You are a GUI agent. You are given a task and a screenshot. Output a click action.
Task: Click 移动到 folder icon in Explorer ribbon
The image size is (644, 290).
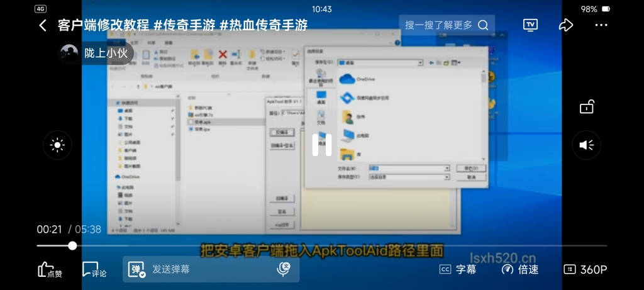[x=195, y=55]
